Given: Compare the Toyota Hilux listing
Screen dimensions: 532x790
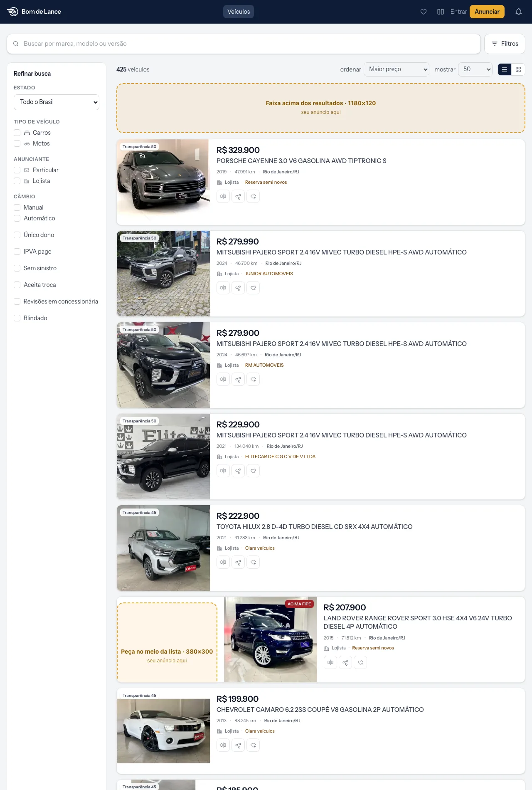Looking at the screenshot, I should pos(223,562).
